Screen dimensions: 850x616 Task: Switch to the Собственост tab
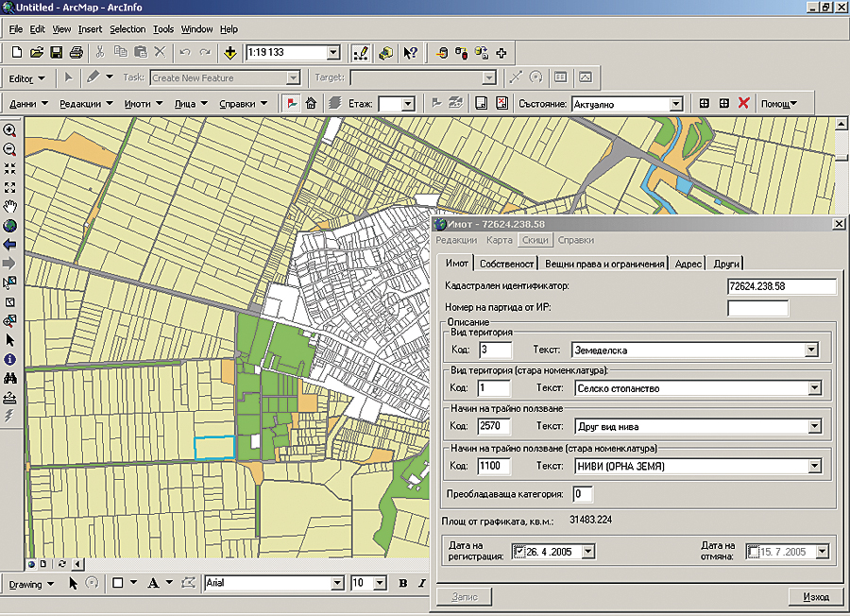(x=507, y=264)
